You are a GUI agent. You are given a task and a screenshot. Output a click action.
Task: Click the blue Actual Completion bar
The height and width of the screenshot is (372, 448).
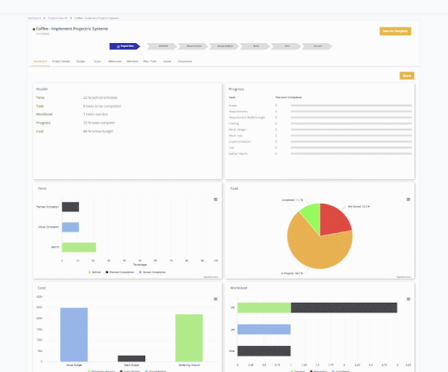coord(70,227)
